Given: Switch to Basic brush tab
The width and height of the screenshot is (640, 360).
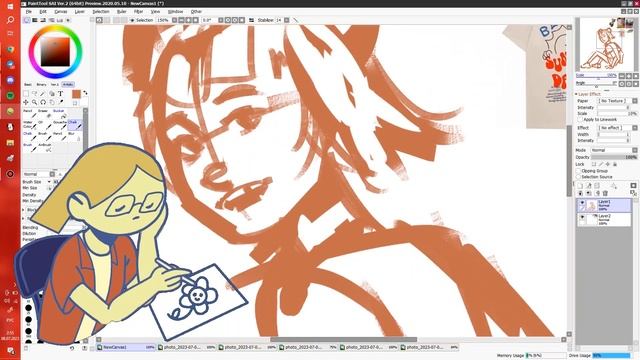Looking at the screenshot, I should (28, 84).
